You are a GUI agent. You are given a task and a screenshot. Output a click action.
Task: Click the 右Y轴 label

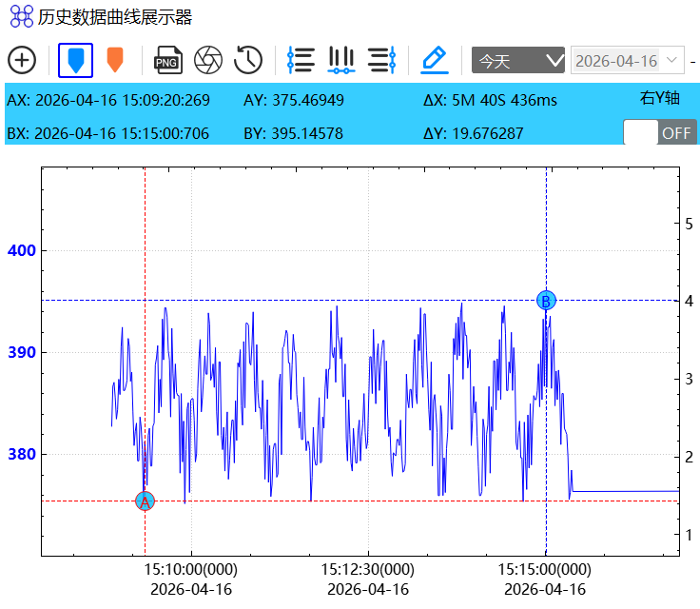coord(659,97)
